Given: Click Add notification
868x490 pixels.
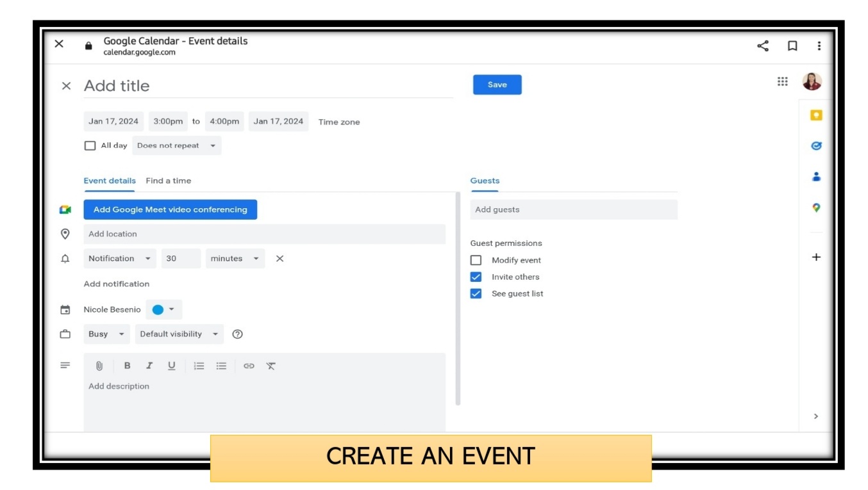Looking at the screenshot, I should coord(117,284).
